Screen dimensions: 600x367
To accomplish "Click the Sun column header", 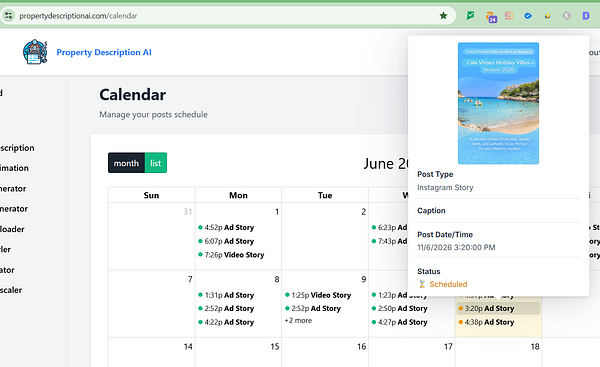I will click(151, 195).
